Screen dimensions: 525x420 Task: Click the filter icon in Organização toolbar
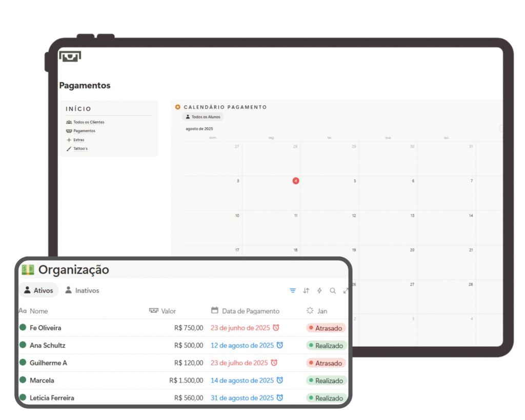(x=293, y=291)
